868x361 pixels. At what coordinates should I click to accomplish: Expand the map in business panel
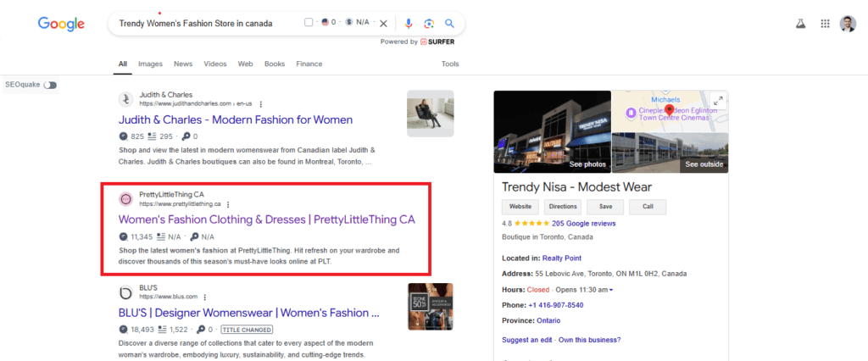click(719, 100)
